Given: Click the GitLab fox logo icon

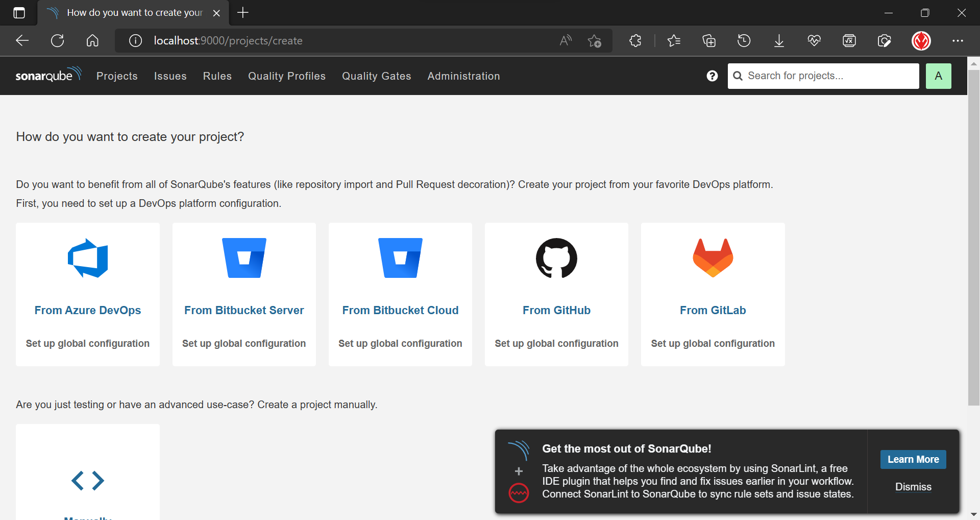Looking at the screenshot, I should click(x=713, y=258).
